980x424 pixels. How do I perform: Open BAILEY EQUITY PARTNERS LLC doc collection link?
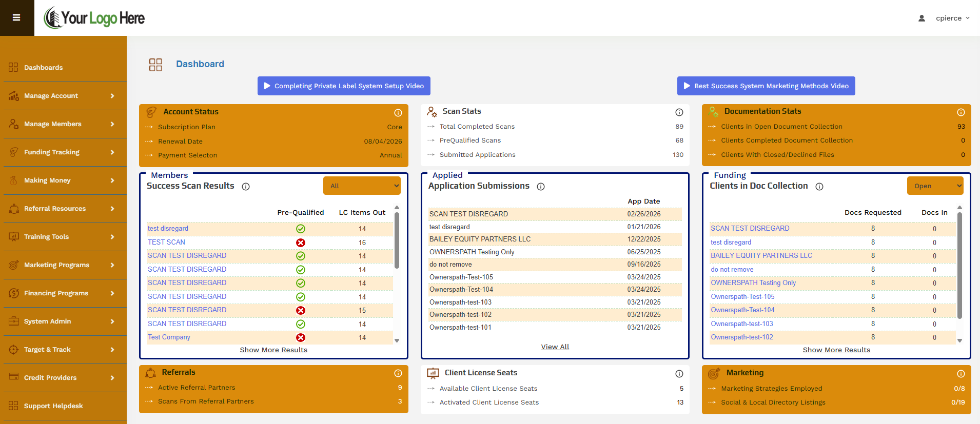click(761, 255)
